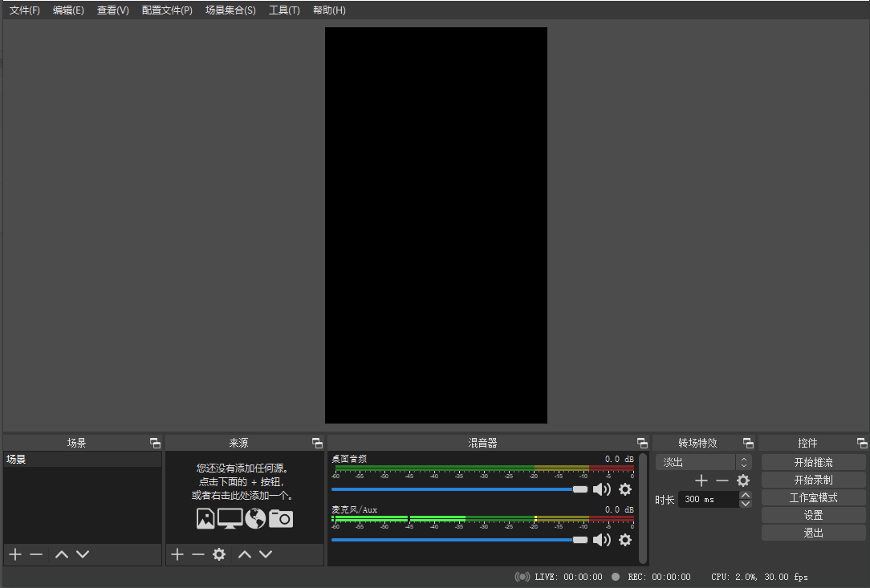The image size is (870, 588).
Task: Click the 开始推流 button
Action: pyautogui.click(x=813, y=462)
